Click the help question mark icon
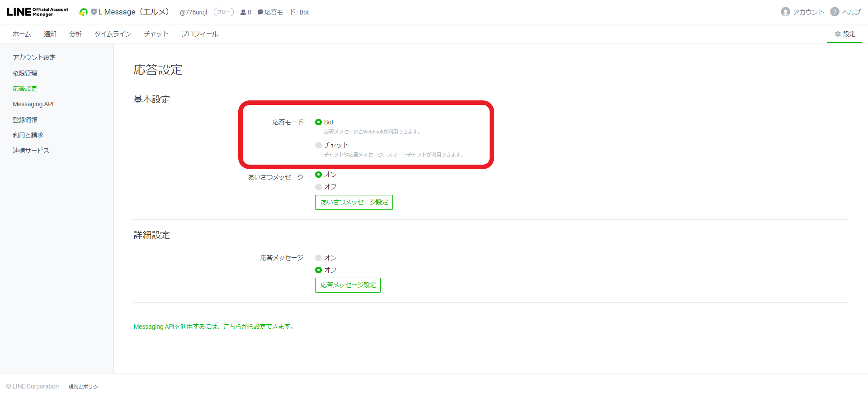The image size is (868, 398). click(x=835, y=12)
